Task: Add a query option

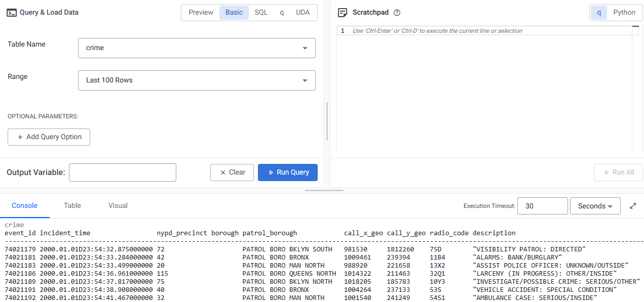Action: pos(49,137)
